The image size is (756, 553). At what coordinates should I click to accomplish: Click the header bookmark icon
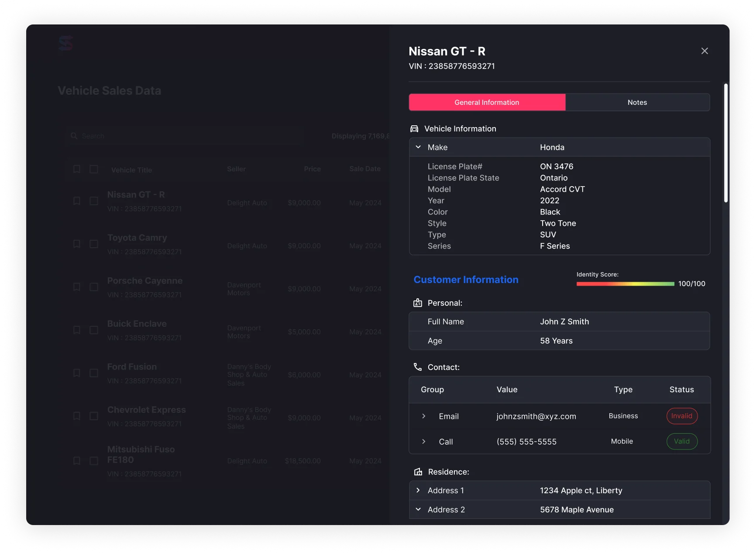77,169
